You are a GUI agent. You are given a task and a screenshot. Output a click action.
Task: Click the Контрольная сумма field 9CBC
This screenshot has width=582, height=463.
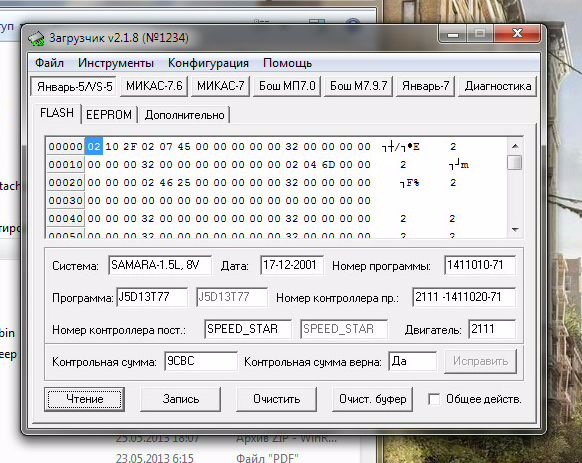[x=200, y=361]
